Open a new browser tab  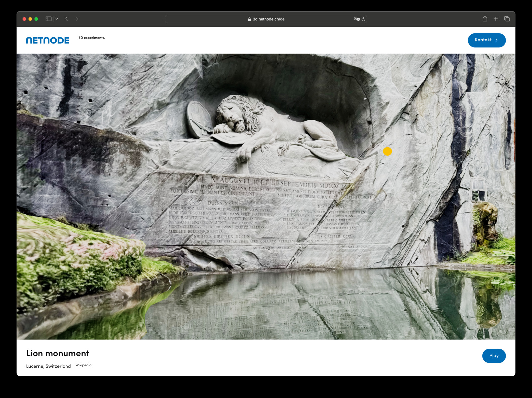click(x=496, y=19)
